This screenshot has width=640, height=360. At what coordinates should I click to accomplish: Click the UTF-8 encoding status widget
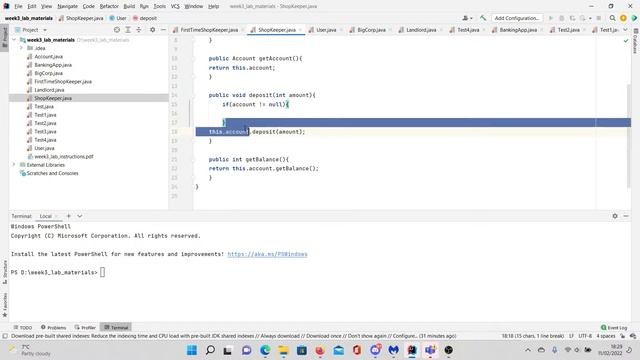(x=585, y=336)
